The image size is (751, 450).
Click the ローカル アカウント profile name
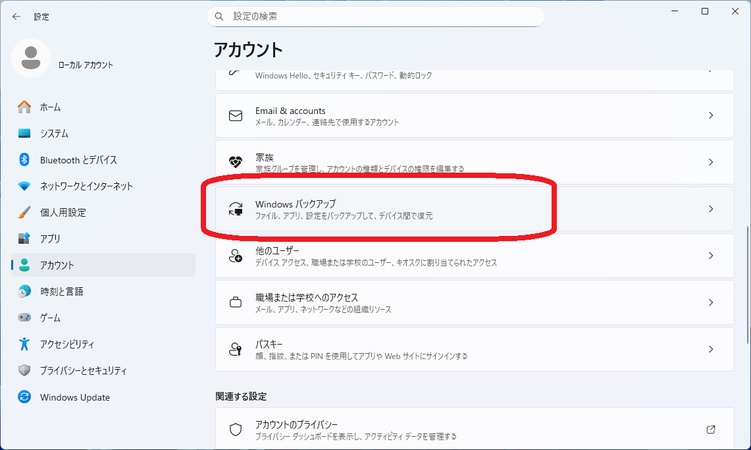tap(86, 65)
